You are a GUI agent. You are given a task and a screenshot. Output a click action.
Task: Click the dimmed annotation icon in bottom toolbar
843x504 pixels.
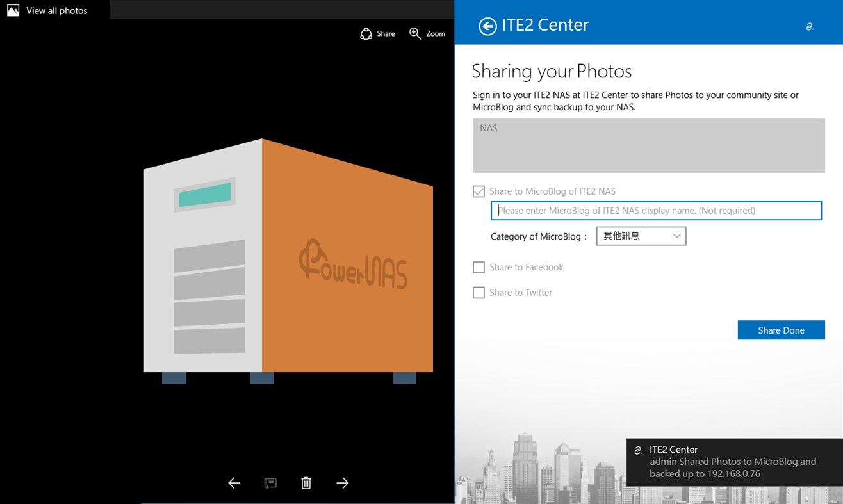click(x=270, y=482)
